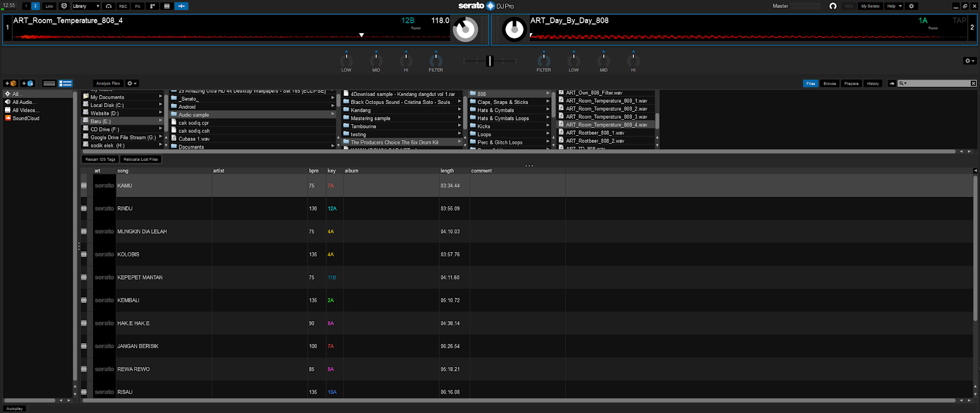Switch to the Files tab

click(811, 83)
